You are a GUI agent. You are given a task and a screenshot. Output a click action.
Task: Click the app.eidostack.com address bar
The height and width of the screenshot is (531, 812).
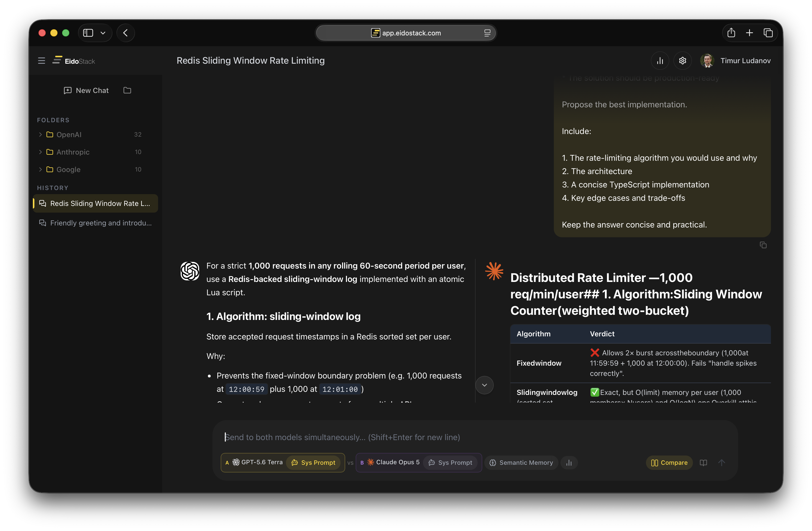coord(406,33)
